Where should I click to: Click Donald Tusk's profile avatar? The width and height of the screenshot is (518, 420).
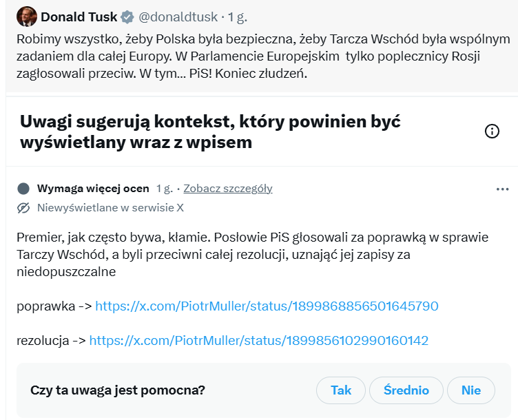point(25,16)
